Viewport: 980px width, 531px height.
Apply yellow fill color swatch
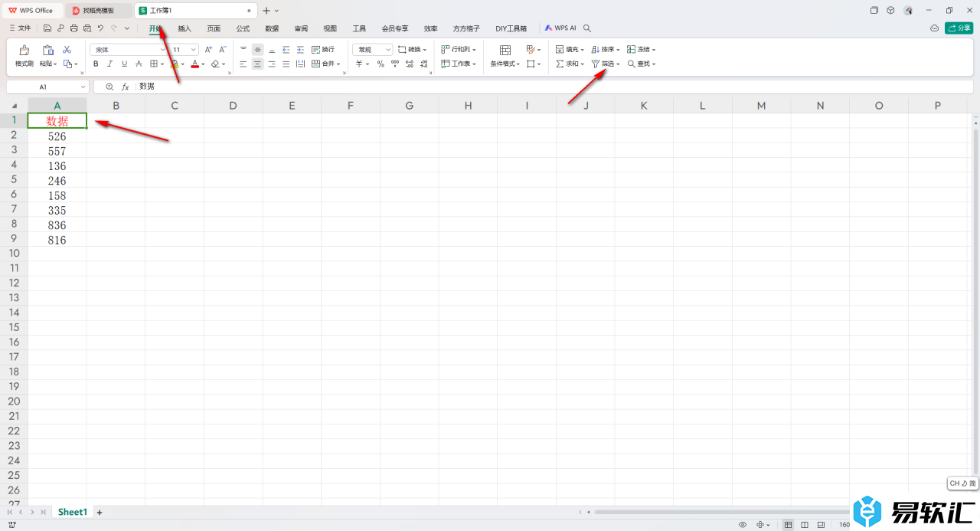click(175, 64)
